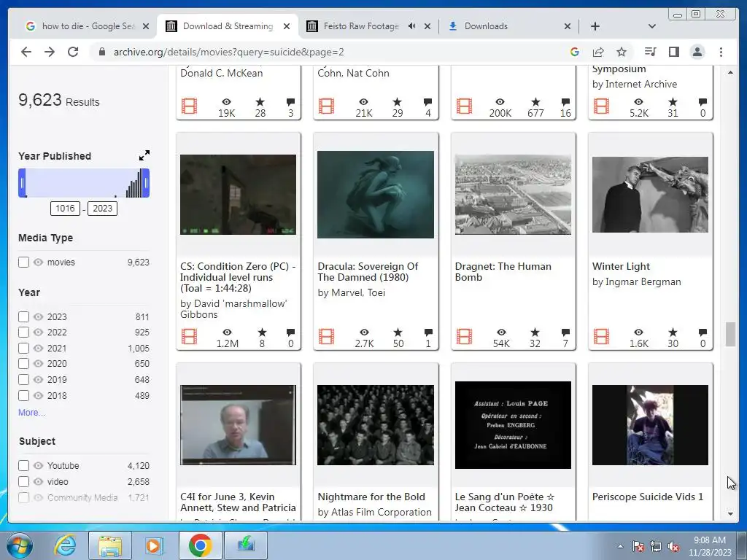Viewport: 747px width, 560px height.
Task: Go forward to the next page
Action: (50, 52)
